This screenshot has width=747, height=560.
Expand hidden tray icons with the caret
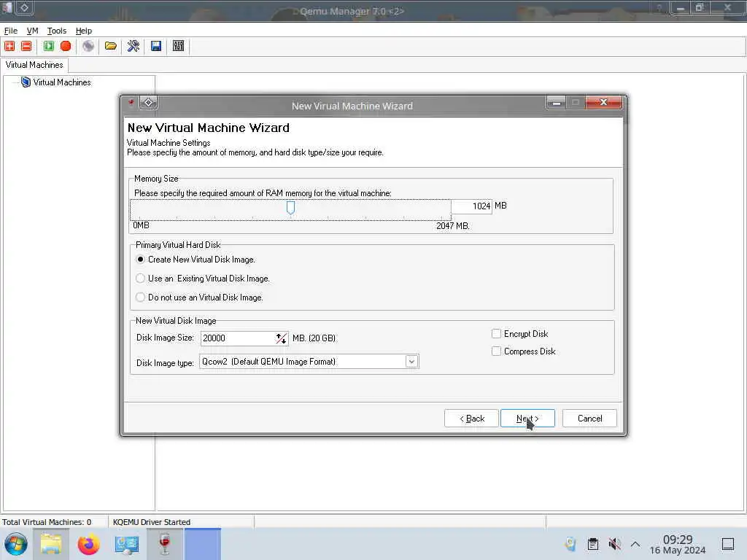tap(635, 544)
